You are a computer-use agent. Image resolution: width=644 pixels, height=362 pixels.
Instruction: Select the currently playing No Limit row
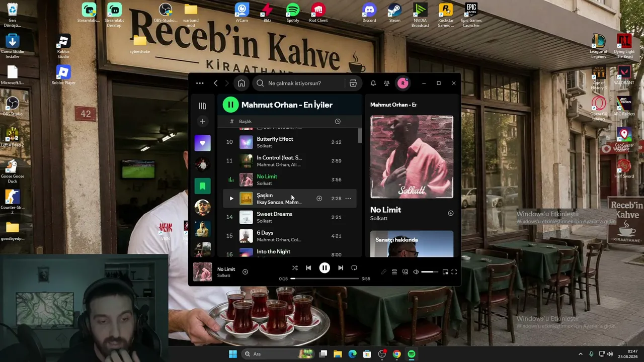[290, 179]
